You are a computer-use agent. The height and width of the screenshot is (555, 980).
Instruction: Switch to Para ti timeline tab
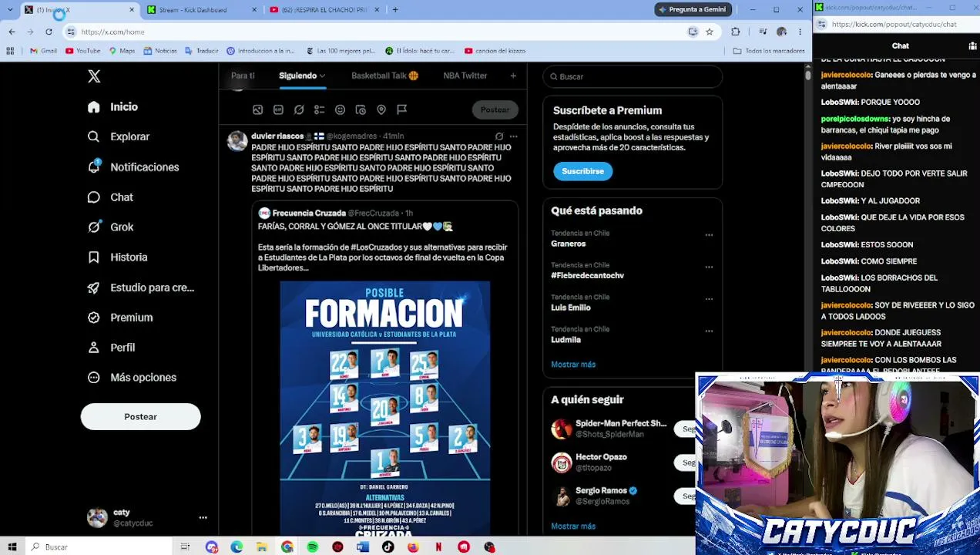point(243,76)
